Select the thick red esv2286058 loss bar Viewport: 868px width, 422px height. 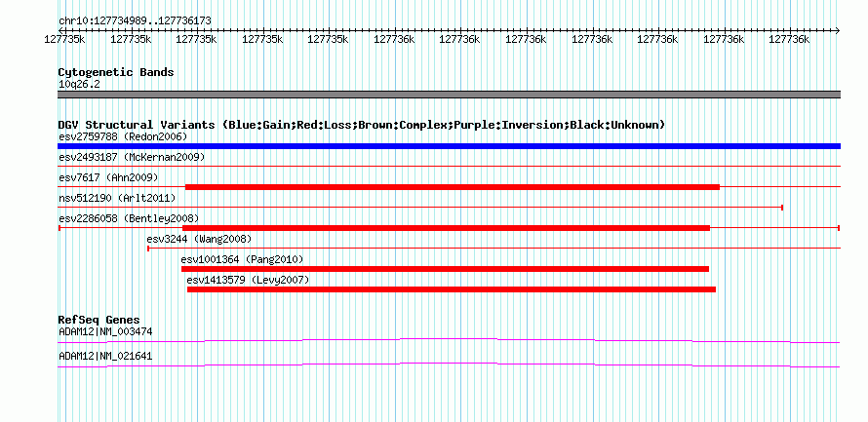click(446, 228)
